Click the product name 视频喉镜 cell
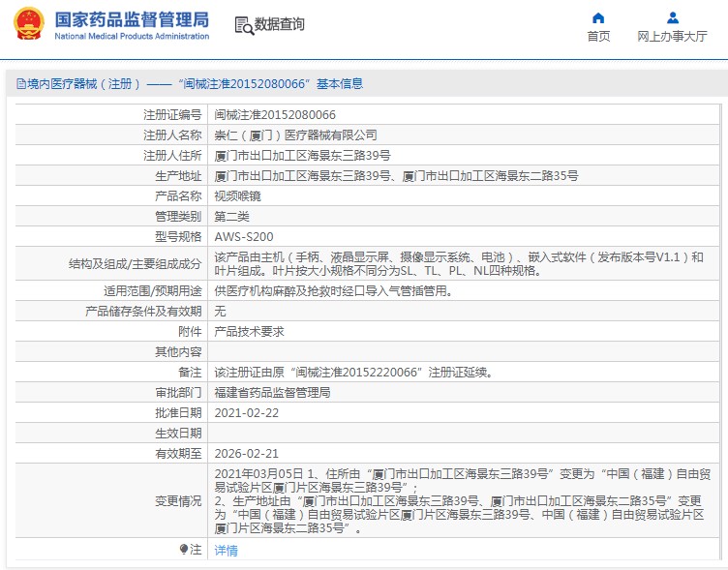Viewport: 728px width, 570px height. [237, 195]
